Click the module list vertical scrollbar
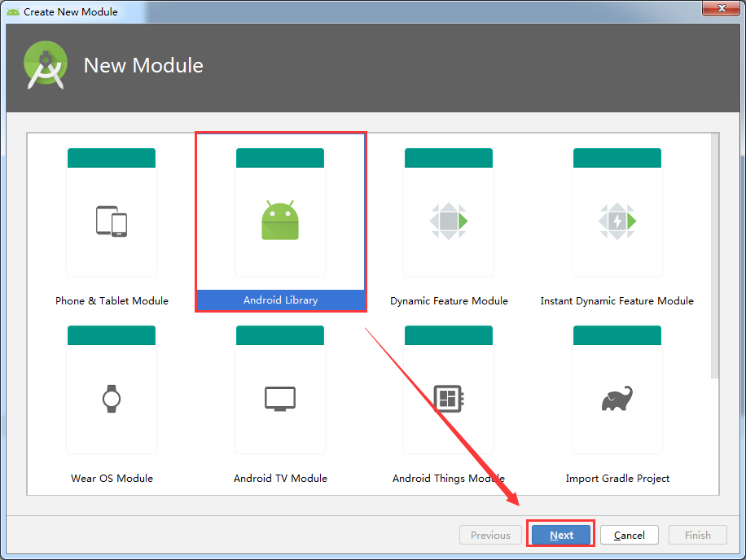This screenshot has width=746, height=560. [x=714, y=256]
